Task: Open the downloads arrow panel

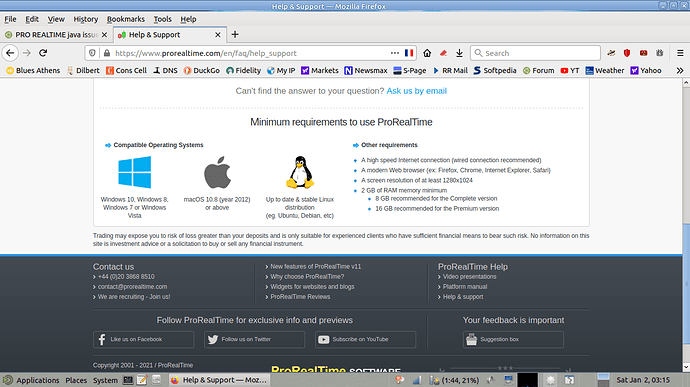Action: [459, 53]
